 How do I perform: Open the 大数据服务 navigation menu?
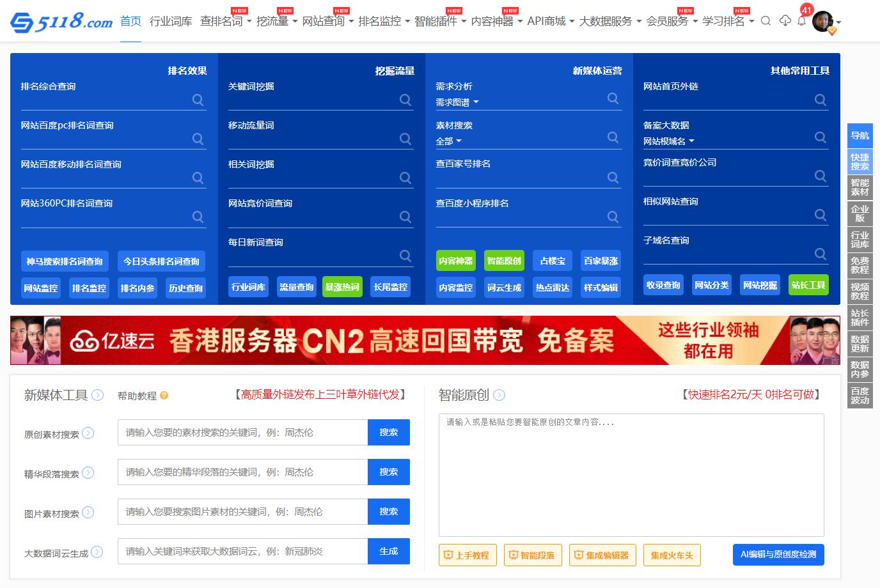609,21
